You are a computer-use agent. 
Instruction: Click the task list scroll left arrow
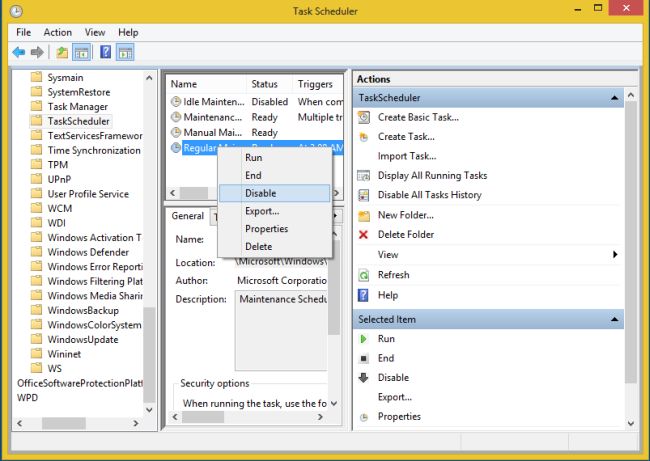[x=173, y=193]
